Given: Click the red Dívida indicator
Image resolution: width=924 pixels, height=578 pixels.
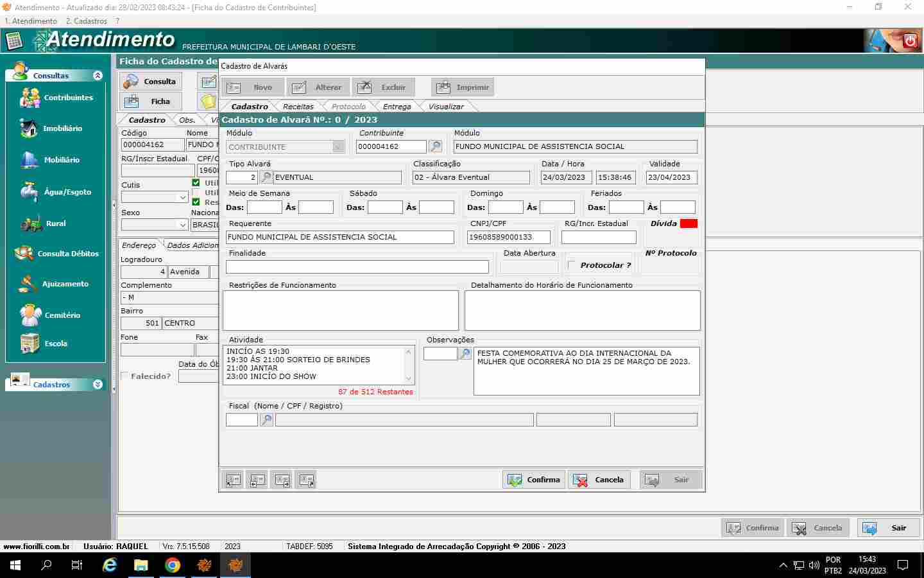Looking at the screenshot, I should pyautogui.click(x=689, y=223).
